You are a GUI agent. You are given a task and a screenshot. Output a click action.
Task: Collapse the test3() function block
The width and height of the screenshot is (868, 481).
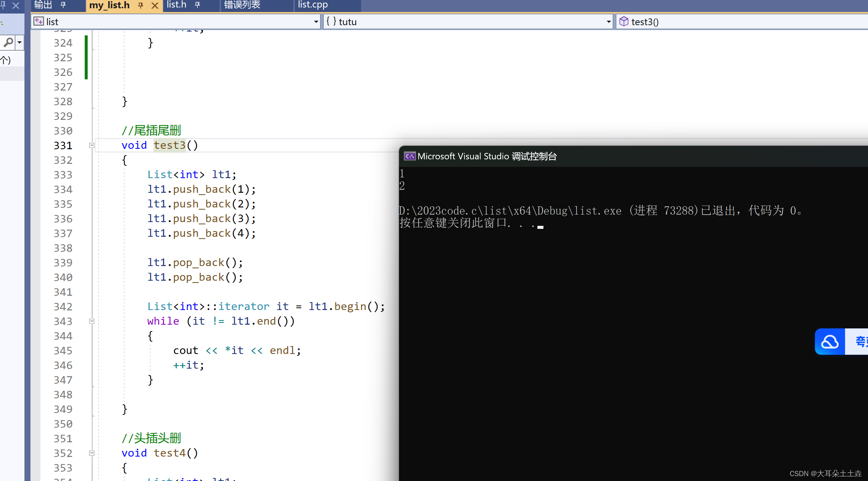tap(91, 145)
